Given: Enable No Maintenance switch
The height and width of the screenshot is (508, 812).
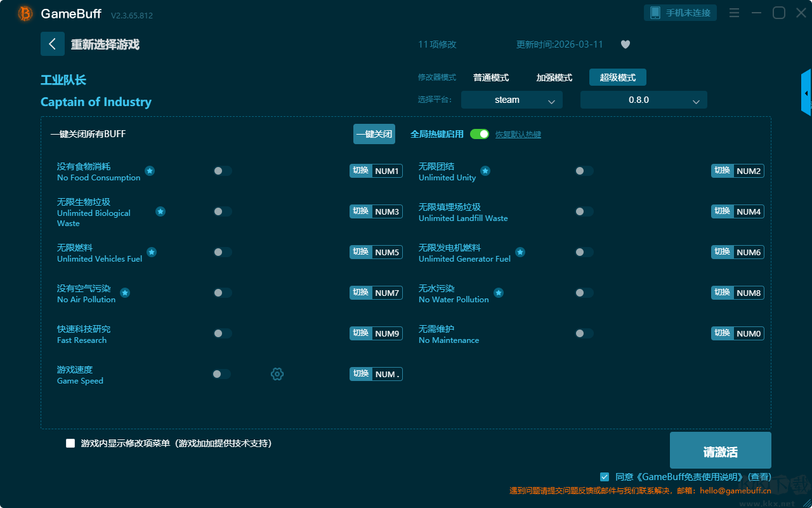Looking at the screenshot, I should point(584,333).
